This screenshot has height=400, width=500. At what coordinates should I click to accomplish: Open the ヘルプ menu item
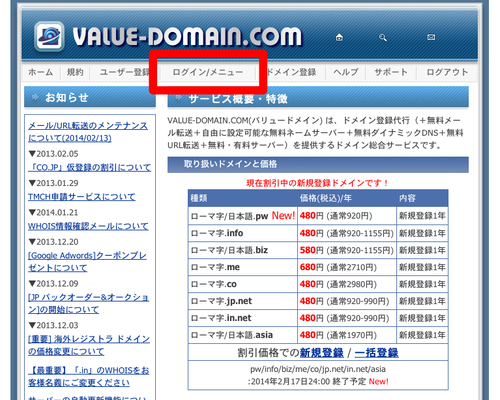point(346,72)
